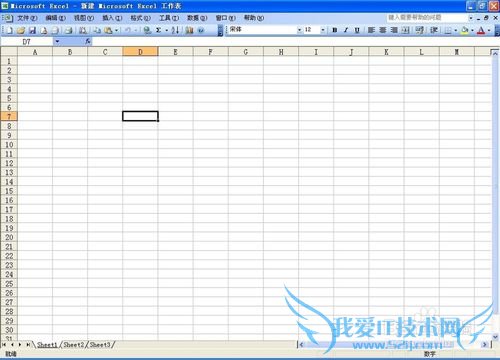
Task: Go to first sheet using tab navigation arrow
Action: point(4,344)
